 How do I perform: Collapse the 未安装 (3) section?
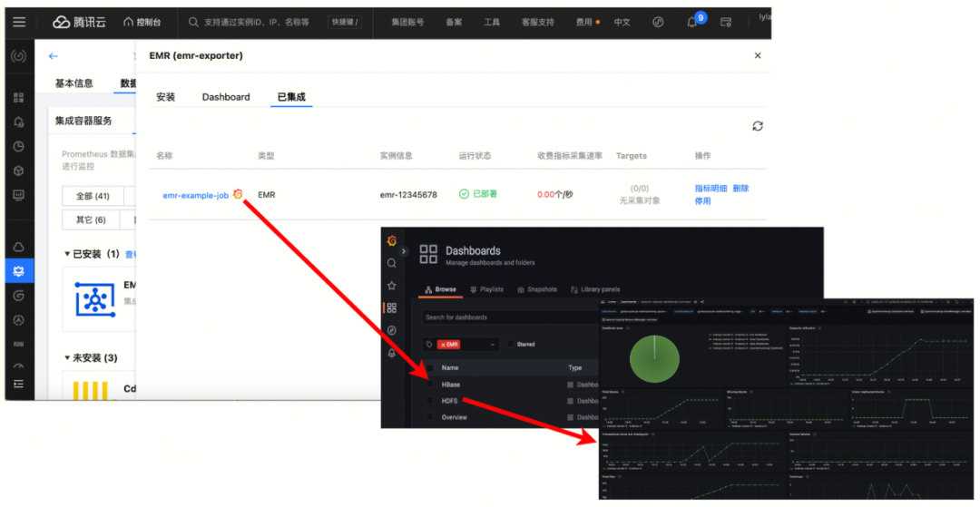pos(67,357)
